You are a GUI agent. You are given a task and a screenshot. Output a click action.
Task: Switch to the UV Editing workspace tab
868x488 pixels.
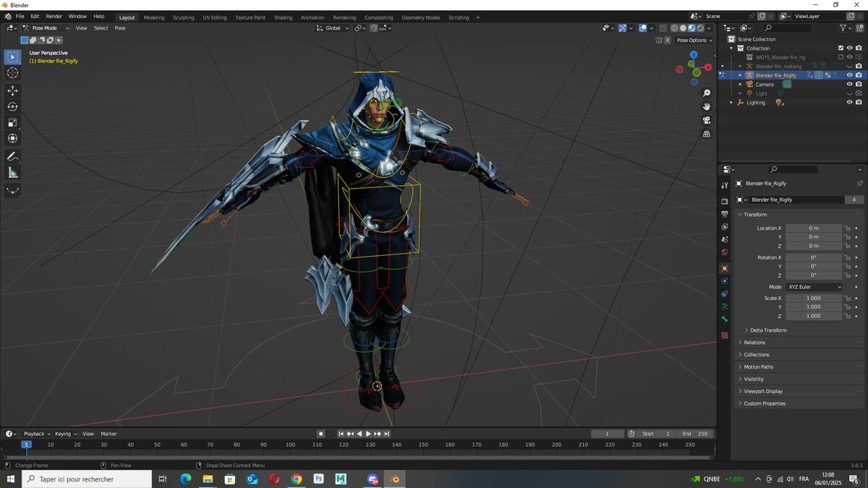point(215,17)
